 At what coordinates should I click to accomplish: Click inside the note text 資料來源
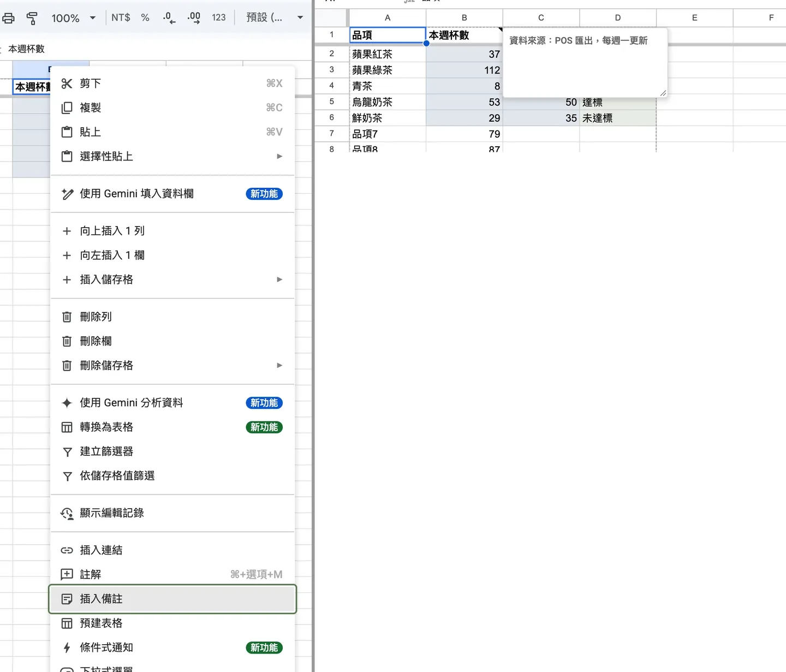tap(578, 40)
